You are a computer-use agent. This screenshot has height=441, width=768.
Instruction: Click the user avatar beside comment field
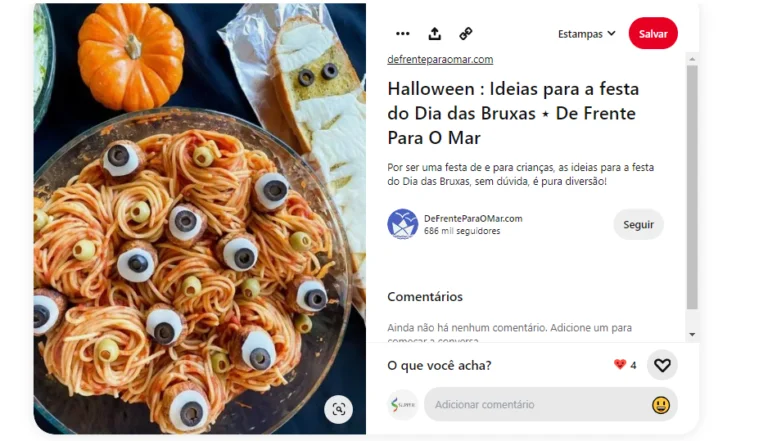tap(403, 405)
